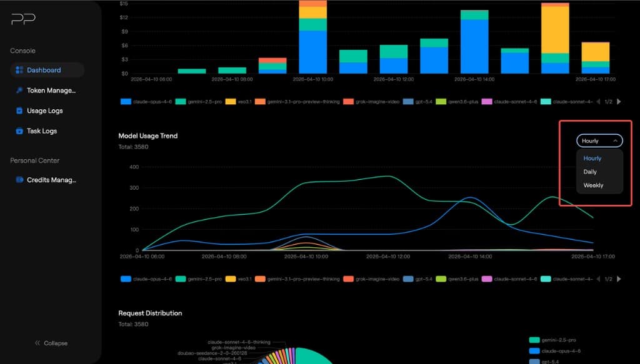This screenshot has height=364, width=640.
Task: Toggle gpt-5.4 in Model Usage Trend legend
Action: coord(417,279)
